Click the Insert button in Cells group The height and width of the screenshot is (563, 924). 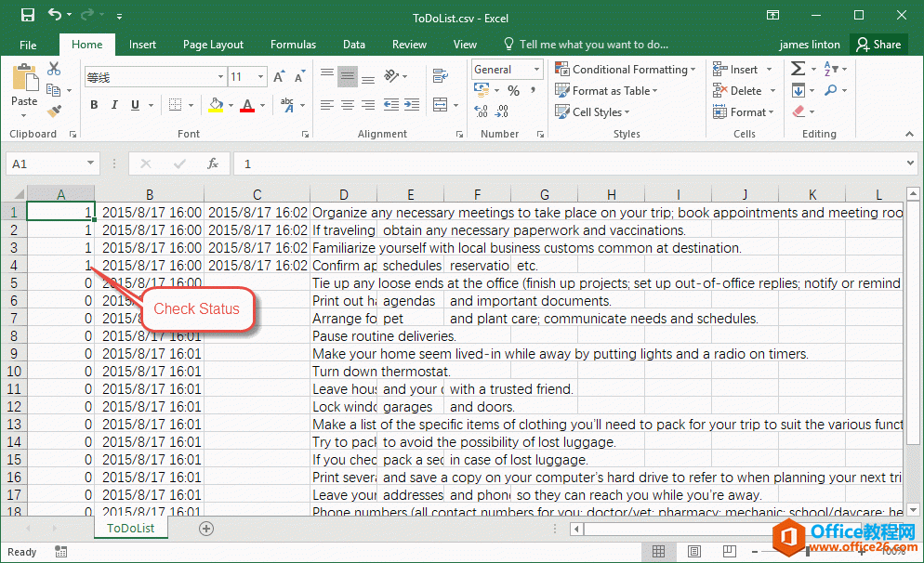coord(739,69)
